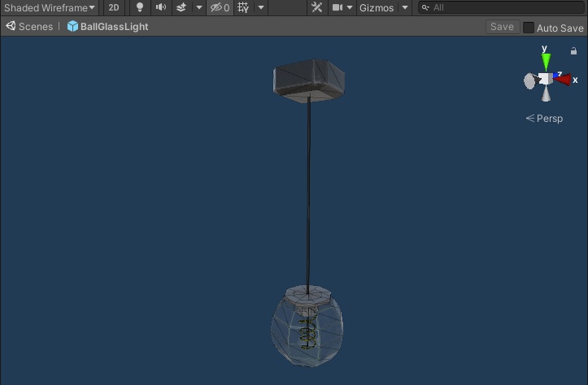Open Gizmos dropdown arrow
The image size is (588, 385).
(405, 7)
